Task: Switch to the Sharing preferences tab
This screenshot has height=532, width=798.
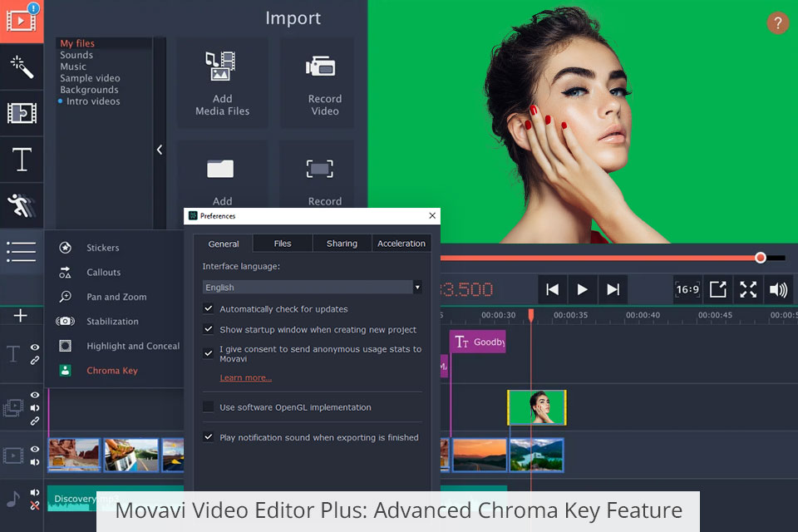Action: (x=342, y=244)
